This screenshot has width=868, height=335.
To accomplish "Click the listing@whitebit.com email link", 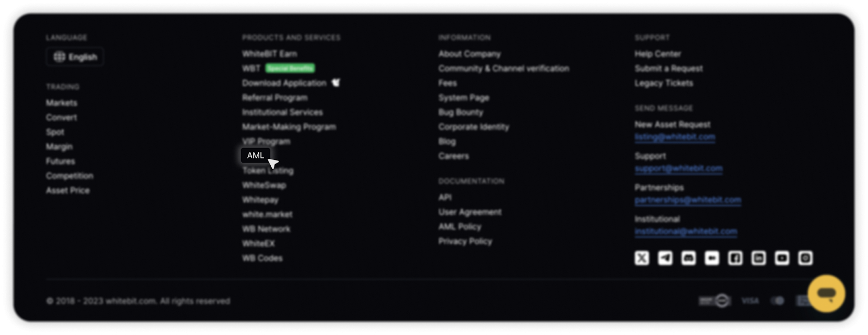I will pyautogui.click(x=675, y=137).
